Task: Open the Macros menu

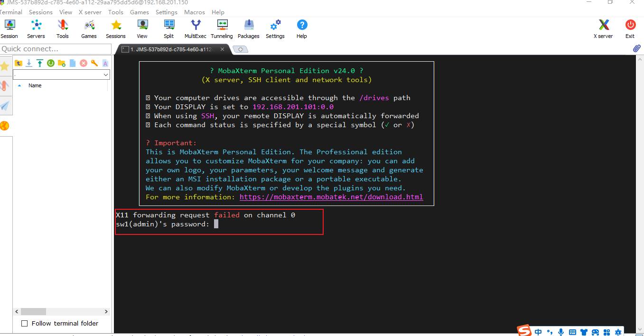Action: point(195,12)
